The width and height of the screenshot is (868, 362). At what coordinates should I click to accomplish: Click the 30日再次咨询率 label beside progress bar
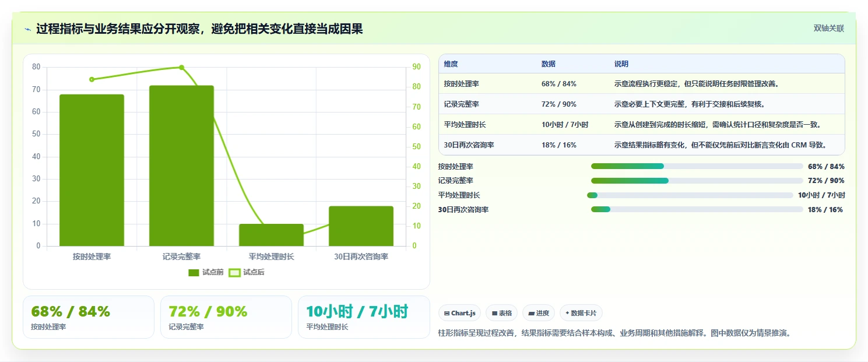click(463, 209)
